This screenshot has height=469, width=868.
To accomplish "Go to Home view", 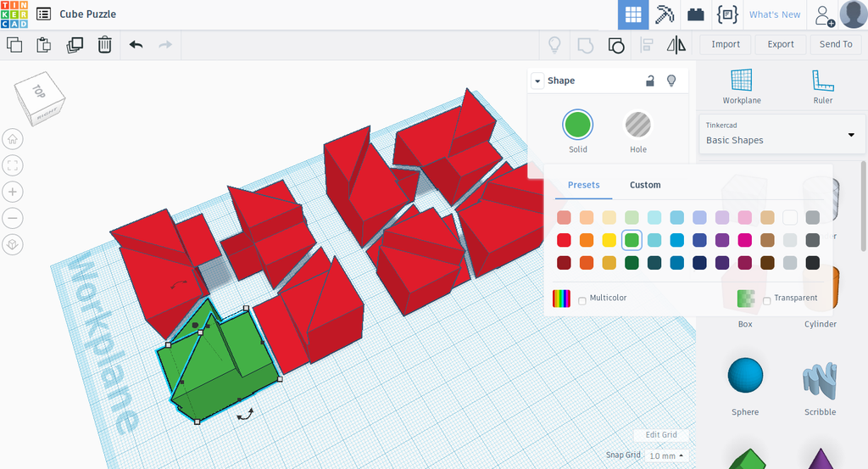I will (x=13, y=139).
